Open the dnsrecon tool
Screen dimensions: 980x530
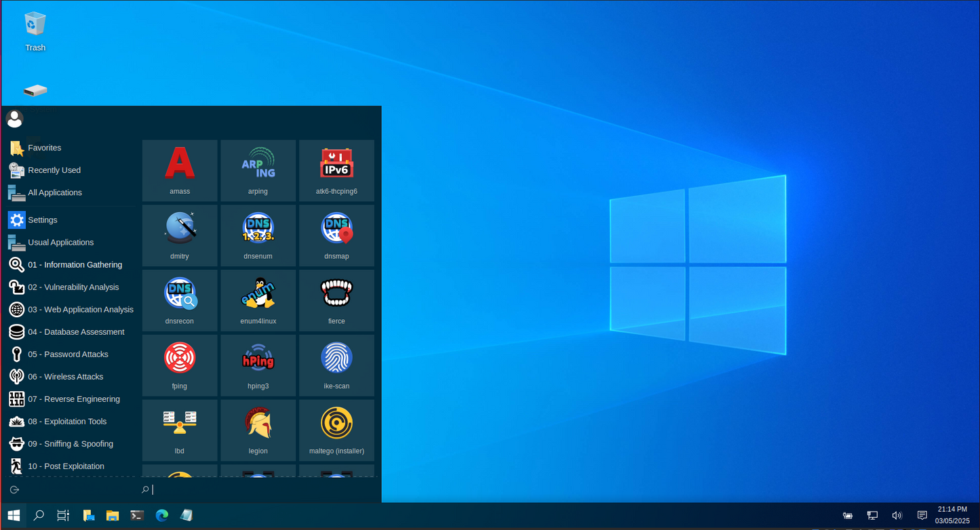[180, 301]
